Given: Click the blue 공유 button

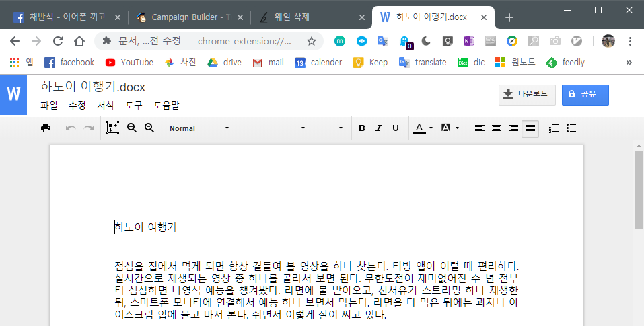Looking at the screenshot, I should pos(585,95).
